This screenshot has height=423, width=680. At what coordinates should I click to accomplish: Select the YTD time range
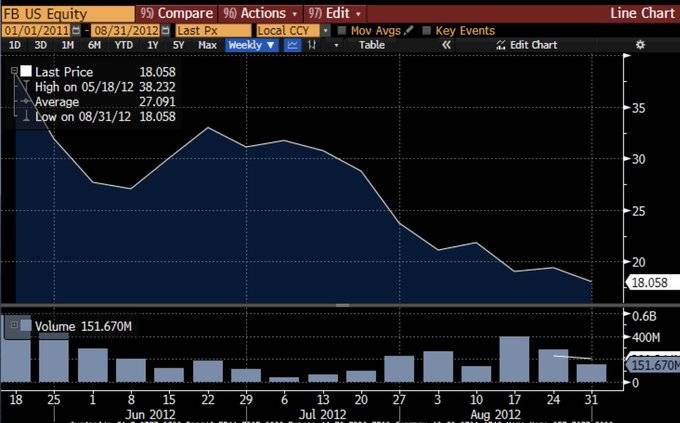pos(124,45)
